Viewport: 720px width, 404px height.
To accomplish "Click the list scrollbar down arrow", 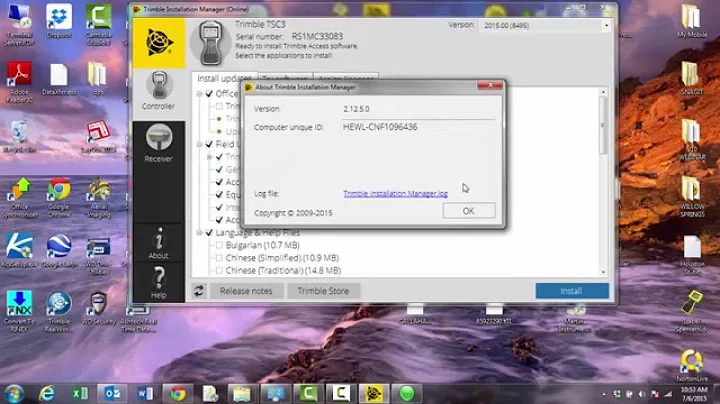I will [603, 272].
